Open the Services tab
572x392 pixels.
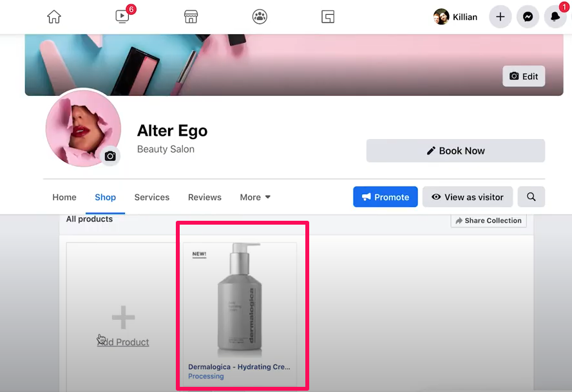point(152,197)
